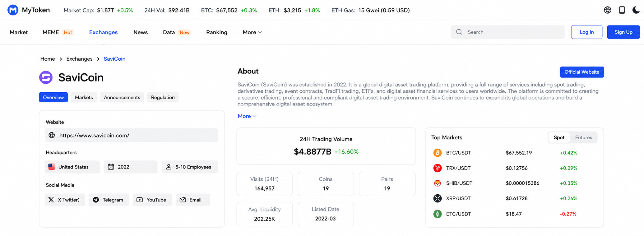
Task: Open the Market menu
Action: pyautogui.click(x=19, y=32)
